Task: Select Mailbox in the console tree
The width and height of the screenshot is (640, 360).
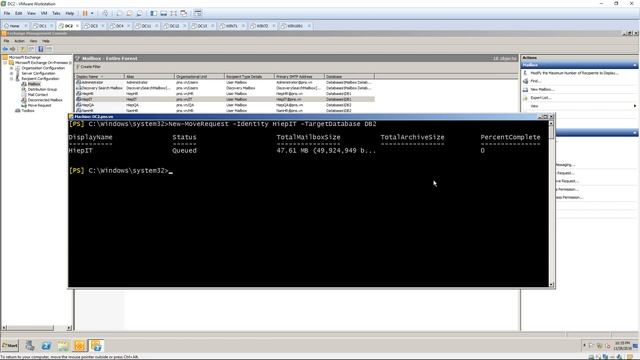Action: coord(34,84)
